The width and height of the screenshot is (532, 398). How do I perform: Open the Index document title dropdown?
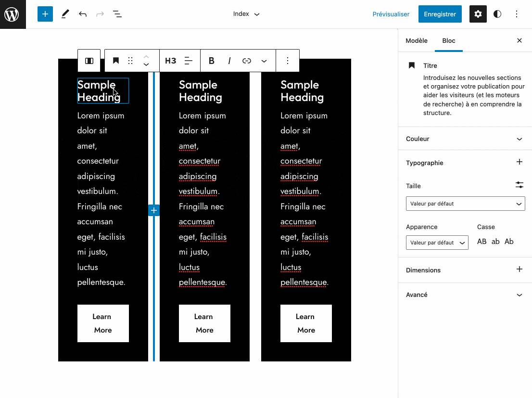246,14
